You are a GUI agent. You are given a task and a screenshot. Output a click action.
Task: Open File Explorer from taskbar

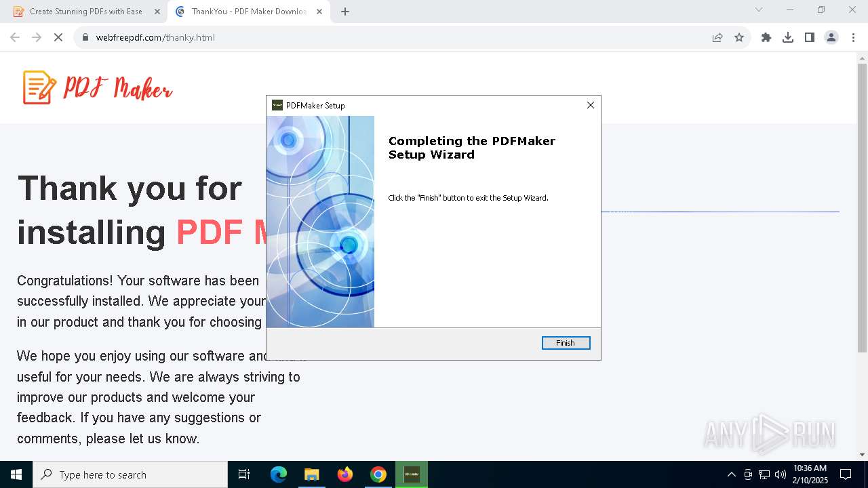312,474
